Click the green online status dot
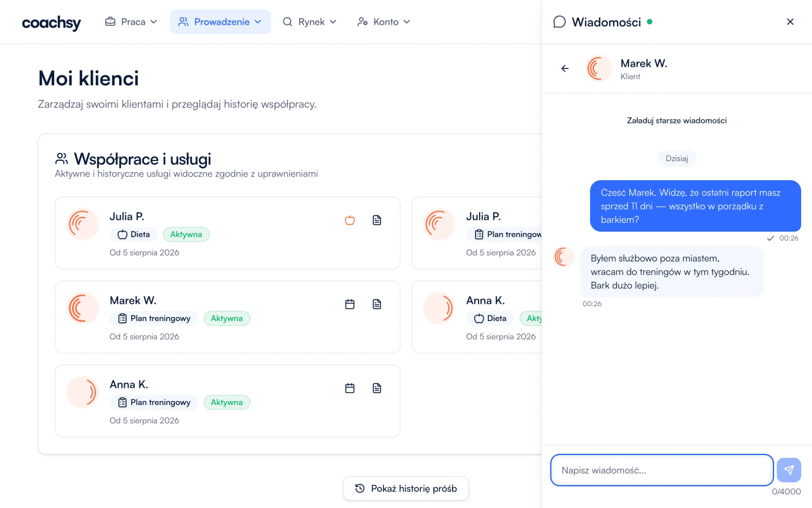812x508 pixels. pyautogui.click(x=650, y=21)
